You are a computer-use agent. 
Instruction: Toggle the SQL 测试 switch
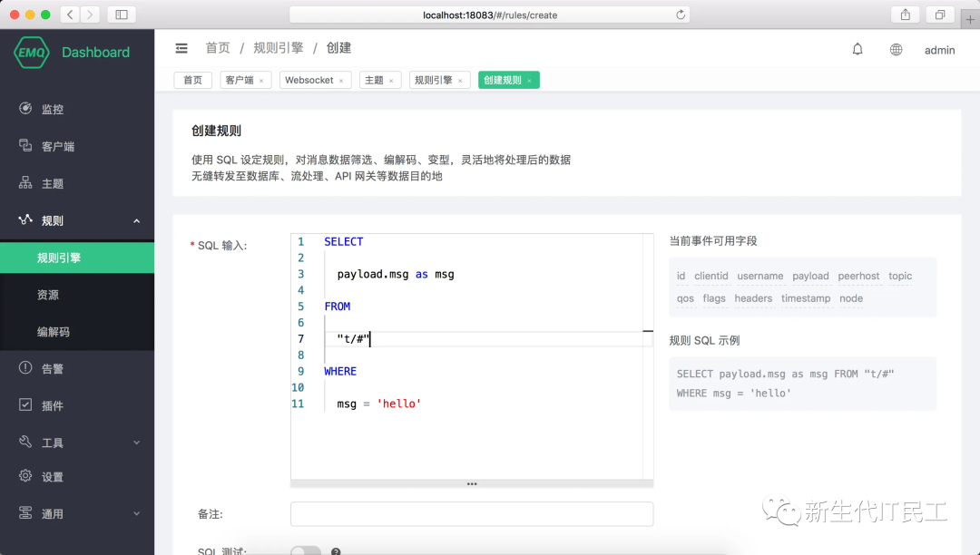pyautogui.click(x=306, y=551)
